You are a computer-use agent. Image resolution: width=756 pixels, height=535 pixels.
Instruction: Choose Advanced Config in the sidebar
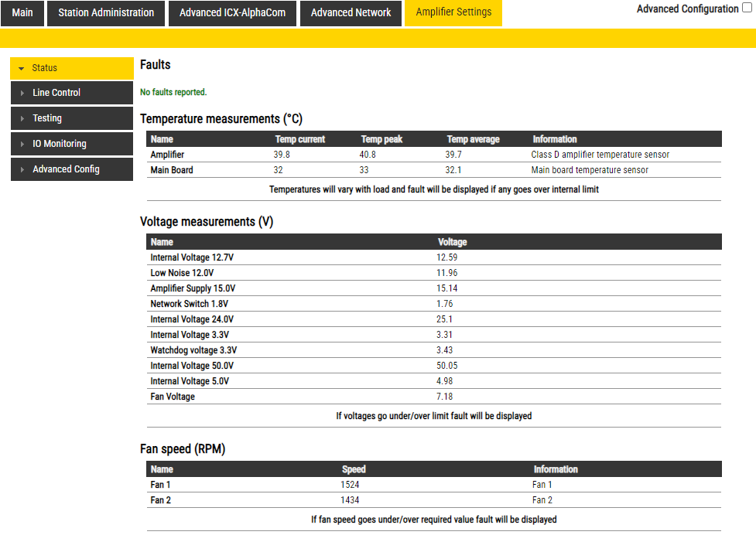coord(66,169)
